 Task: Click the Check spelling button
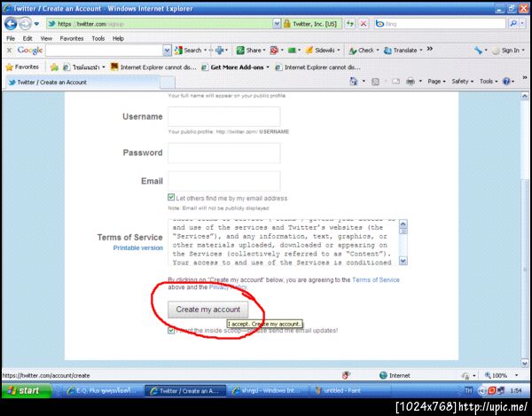click(x=362, y=51)
